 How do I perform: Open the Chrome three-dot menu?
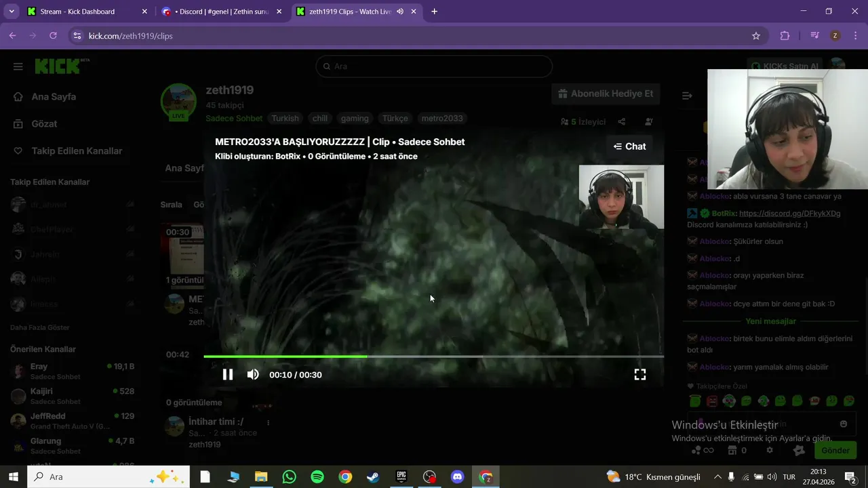click(x=854, y=36)
